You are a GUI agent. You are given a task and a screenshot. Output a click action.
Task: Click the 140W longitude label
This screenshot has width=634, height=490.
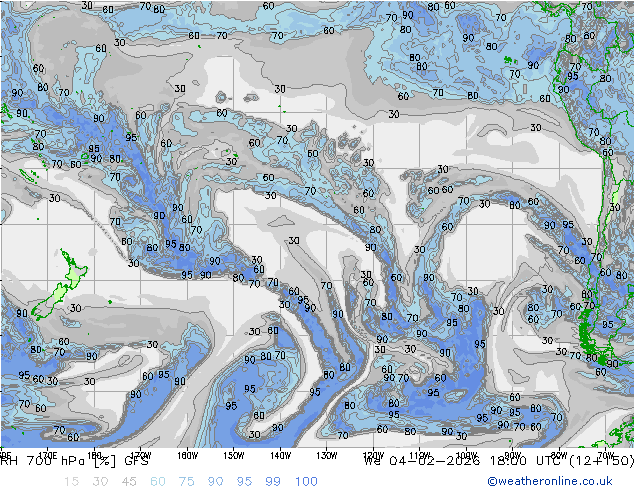point(281,456)
